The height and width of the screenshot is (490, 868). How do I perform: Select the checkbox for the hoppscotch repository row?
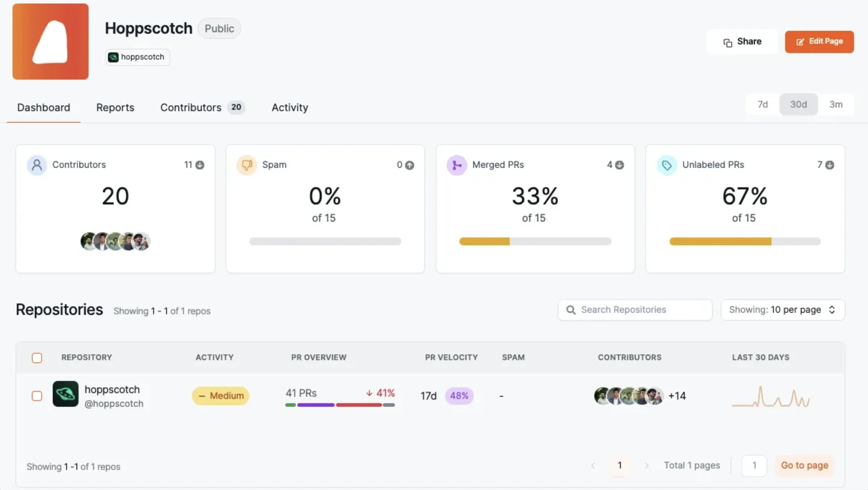tap(37, 396)
